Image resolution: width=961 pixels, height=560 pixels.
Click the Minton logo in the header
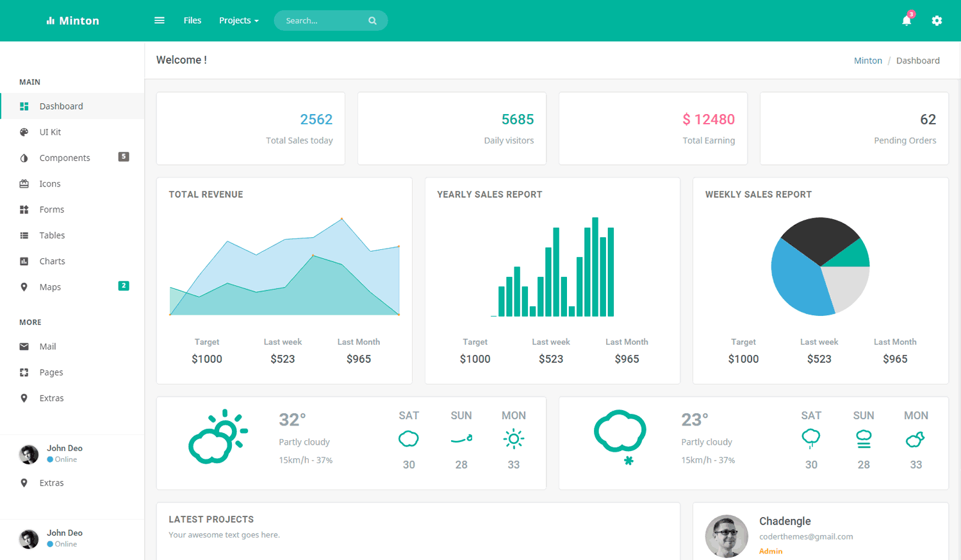(x=72, y=21)
